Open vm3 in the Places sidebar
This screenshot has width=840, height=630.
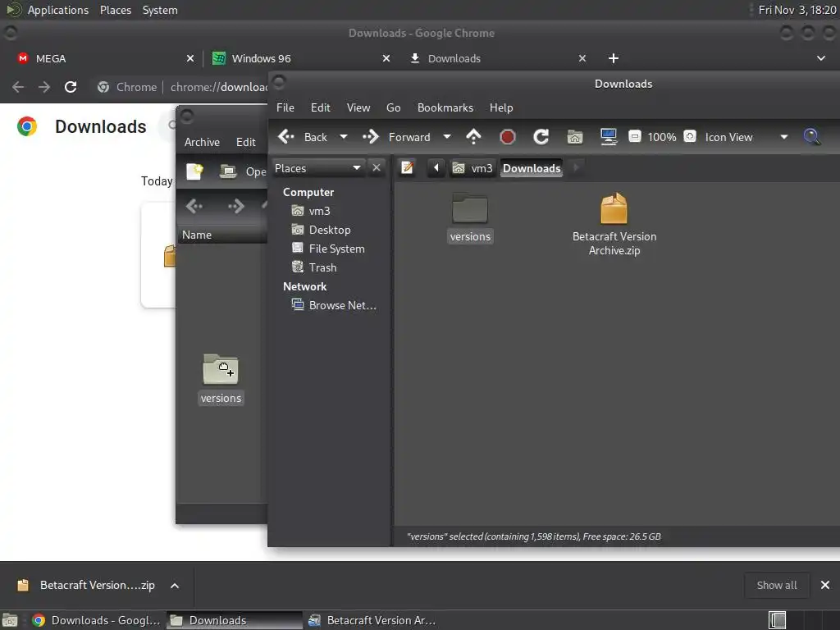coord(319,211)
